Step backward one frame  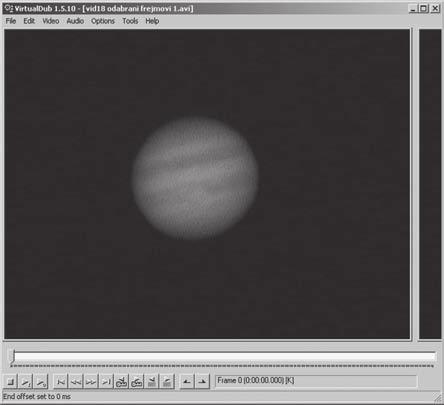(76, 381)
